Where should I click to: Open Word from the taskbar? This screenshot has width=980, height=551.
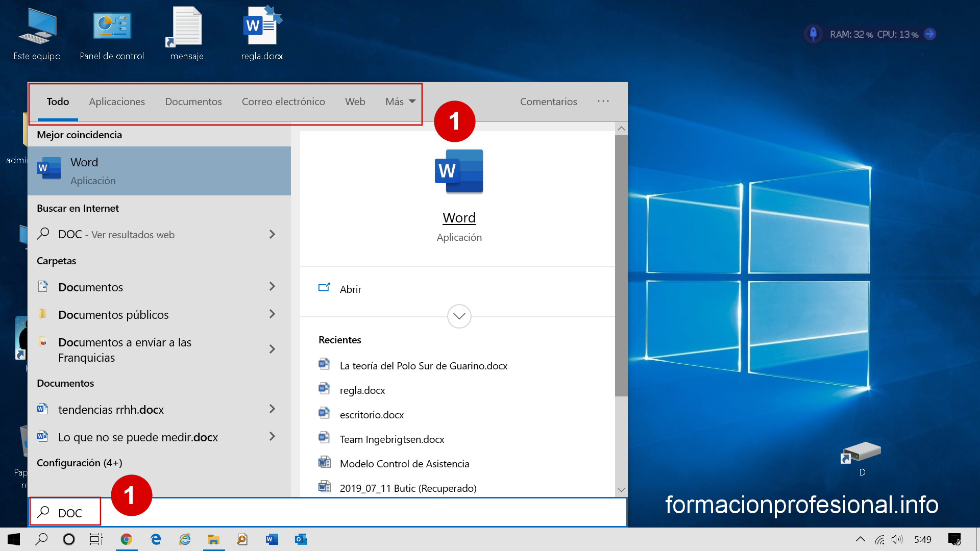click(x=272, y=539)
